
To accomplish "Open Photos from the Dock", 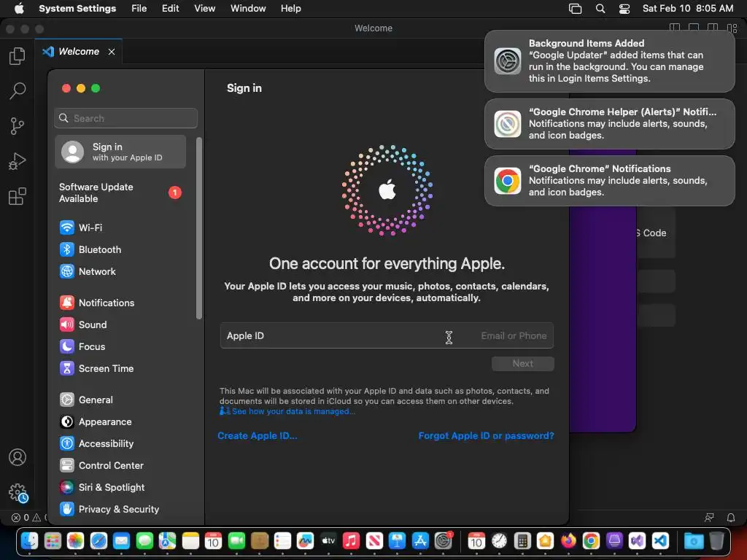I will pos(75,541).
